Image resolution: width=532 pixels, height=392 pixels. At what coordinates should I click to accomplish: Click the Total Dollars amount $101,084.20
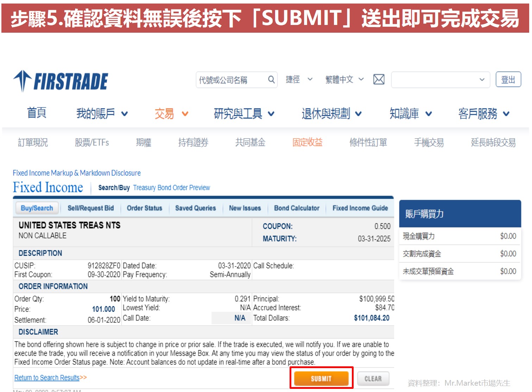point(372,318)
